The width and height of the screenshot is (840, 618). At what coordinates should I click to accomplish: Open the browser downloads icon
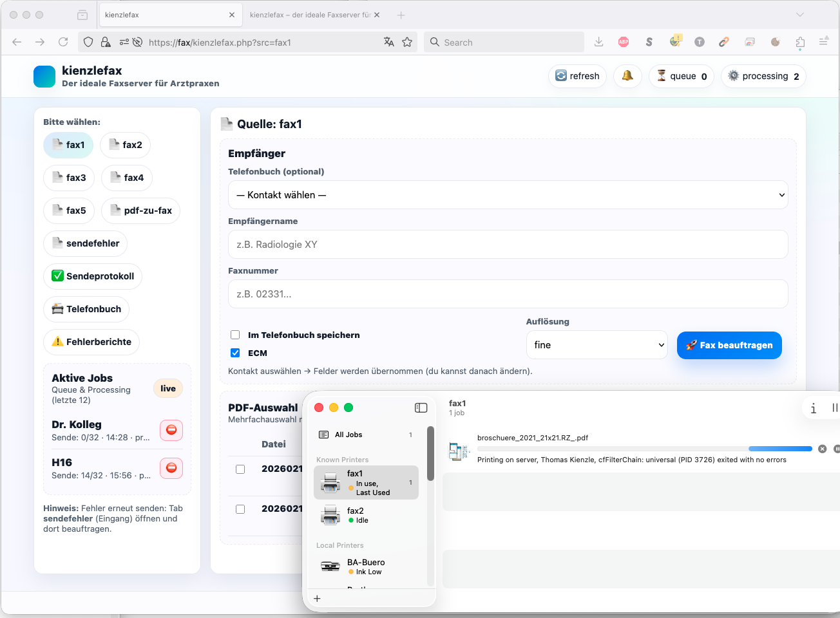pos(598,42)
